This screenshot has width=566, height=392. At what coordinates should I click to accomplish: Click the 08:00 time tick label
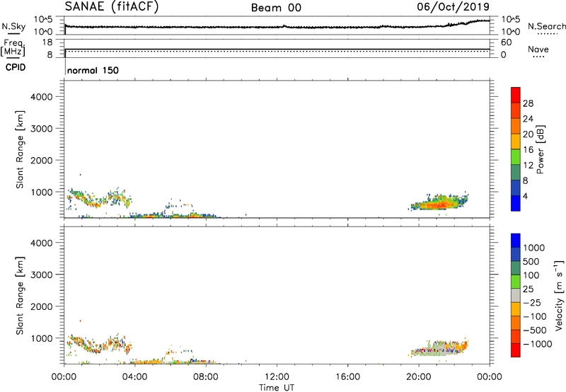coord(206,377)
